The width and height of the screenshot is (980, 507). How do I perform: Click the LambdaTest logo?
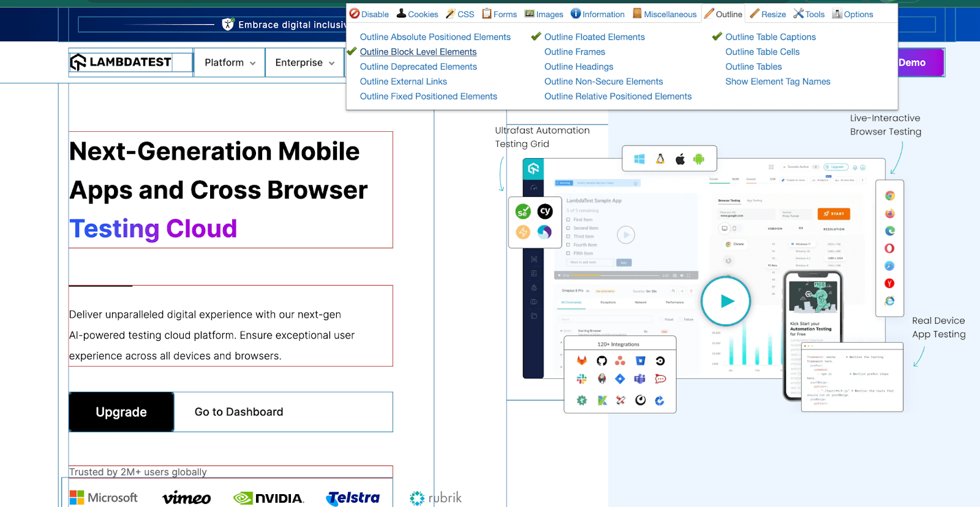[121, 62]
